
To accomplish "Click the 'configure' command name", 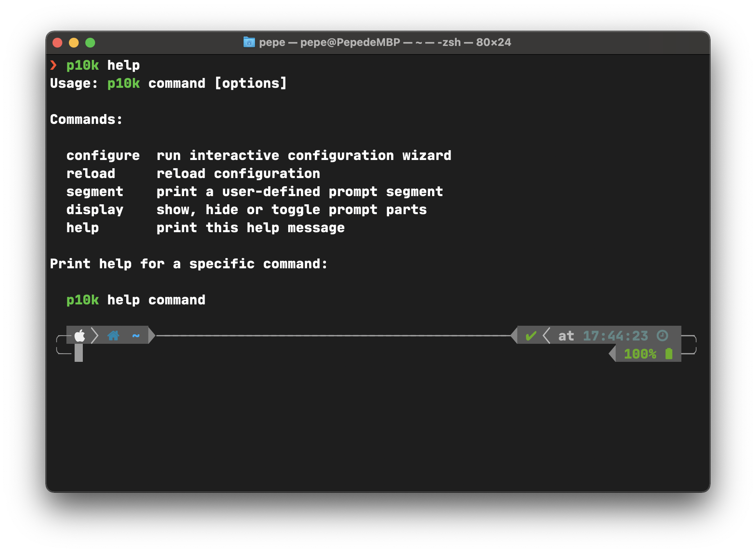I will point(103,155).
